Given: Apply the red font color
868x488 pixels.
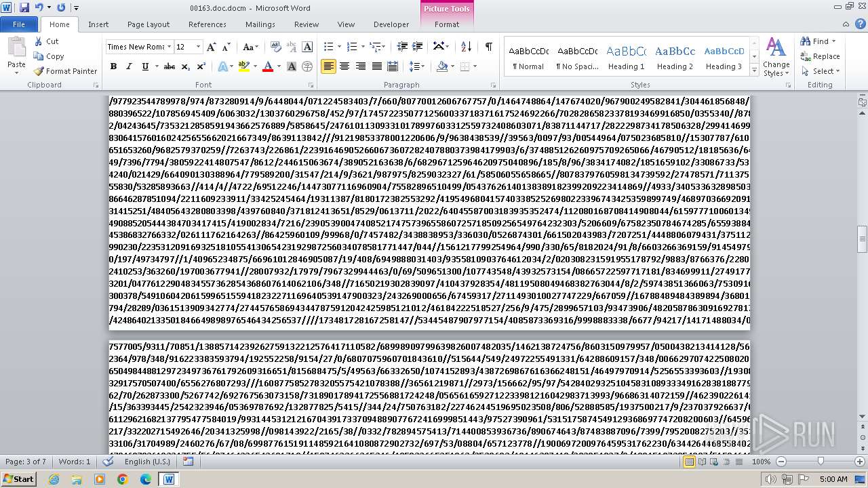Looking at the screenshot, I should [267, 66].
